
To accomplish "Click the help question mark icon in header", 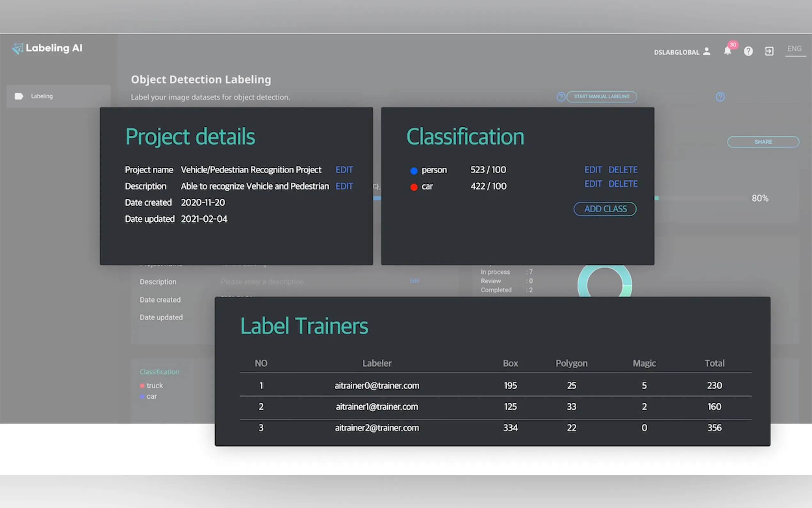I will (748, 51).
